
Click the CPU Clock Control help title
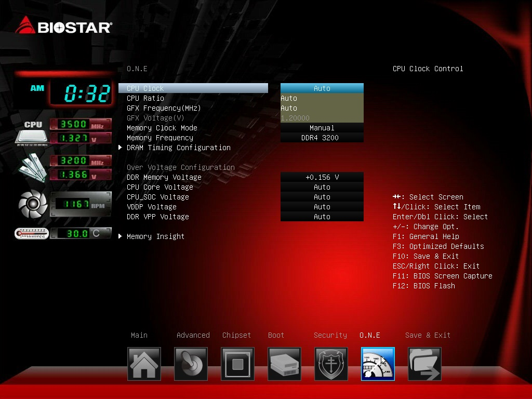point(428,69)
